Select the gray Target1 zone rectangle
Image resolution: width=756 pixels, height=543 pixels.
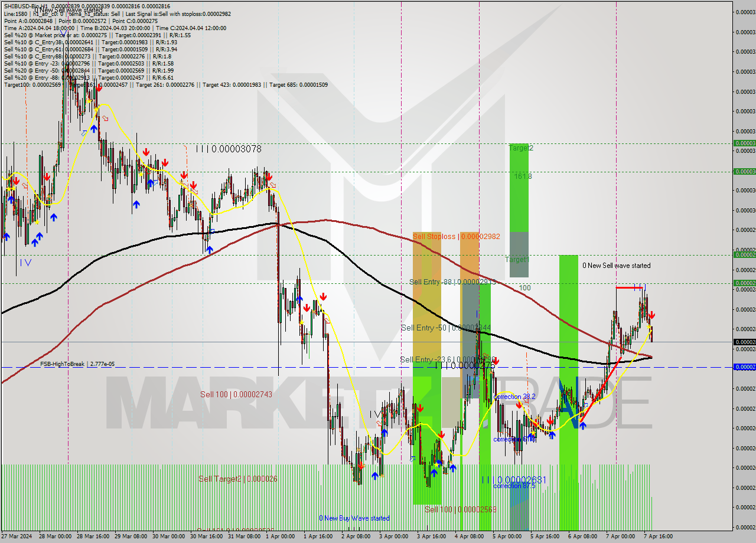[x=519, y=254]
